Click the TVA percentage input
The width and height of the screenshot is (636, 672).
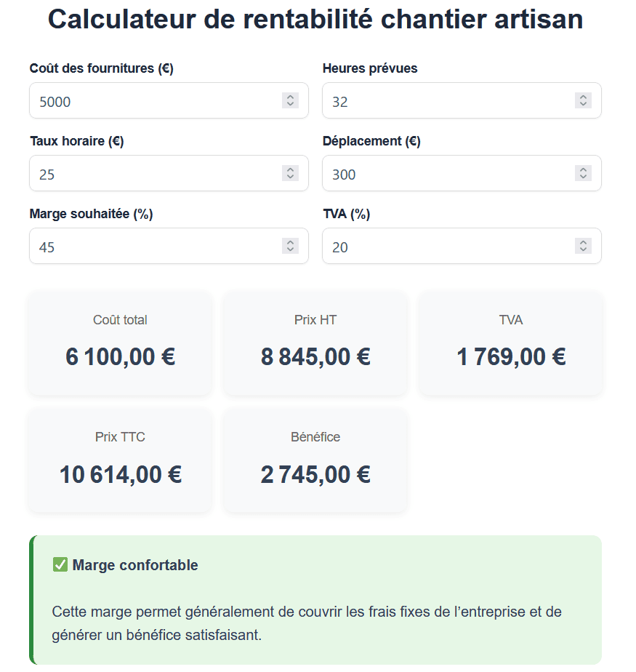click(x=462, y=246)
